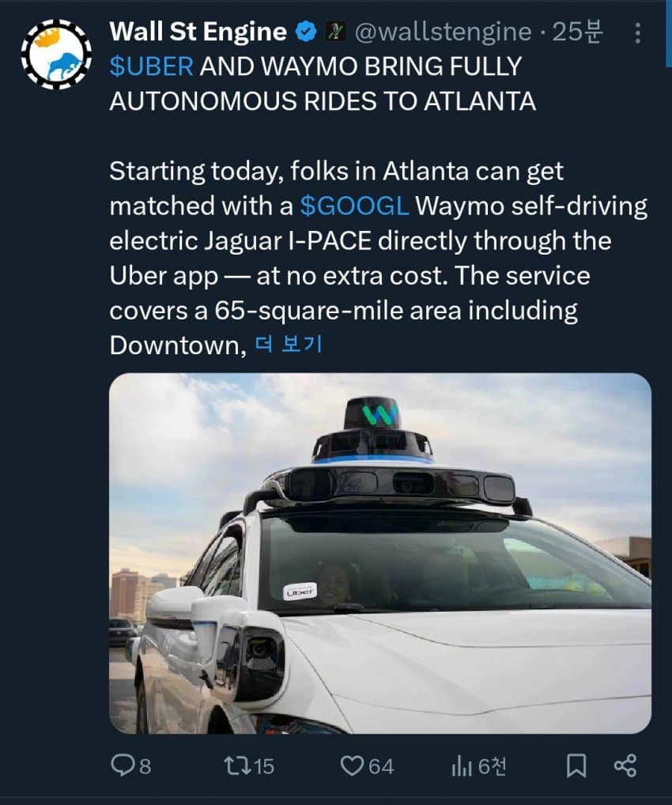Viewport: 672px width, 805px height.
Task: Open the $UBER cashtag link
Action: click(x=152, y=66)
